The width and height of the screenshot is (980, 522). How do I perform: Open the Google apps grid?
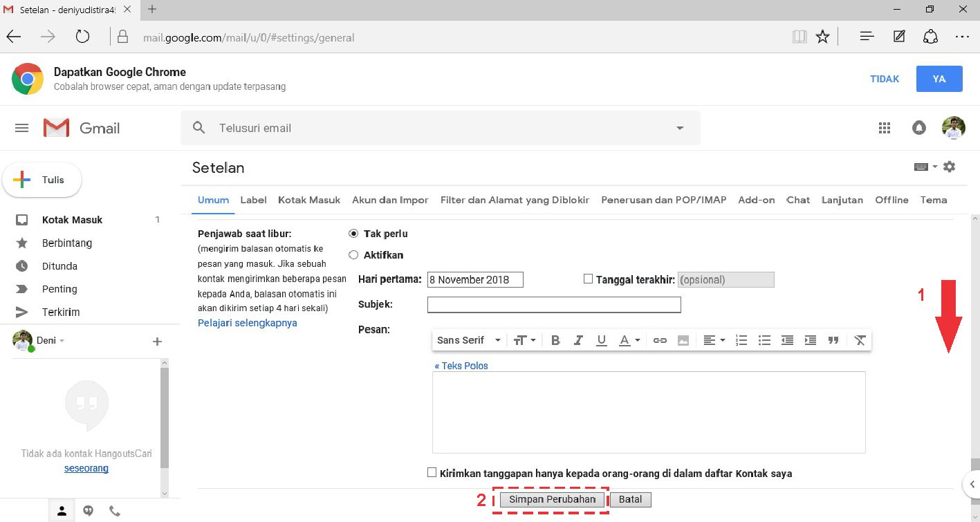(884, 128)
